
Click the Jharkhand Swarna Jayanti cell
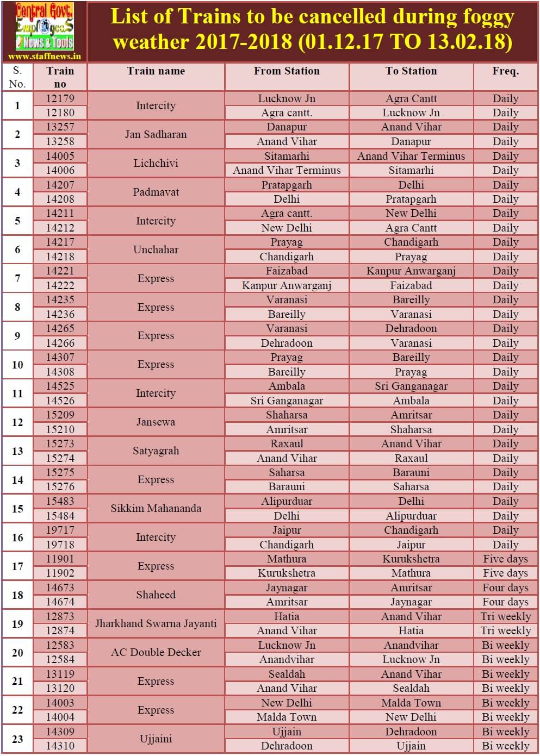[156, 623]
